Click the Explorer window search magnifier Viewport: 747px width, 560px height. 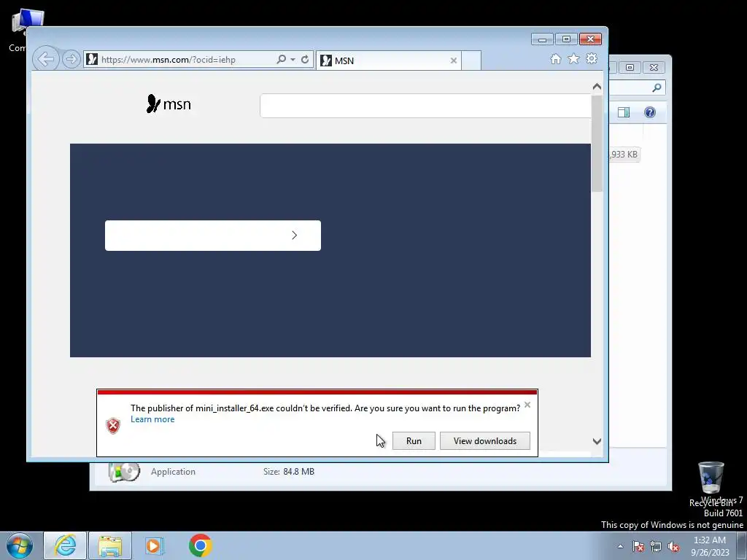[x=657, y=87]
